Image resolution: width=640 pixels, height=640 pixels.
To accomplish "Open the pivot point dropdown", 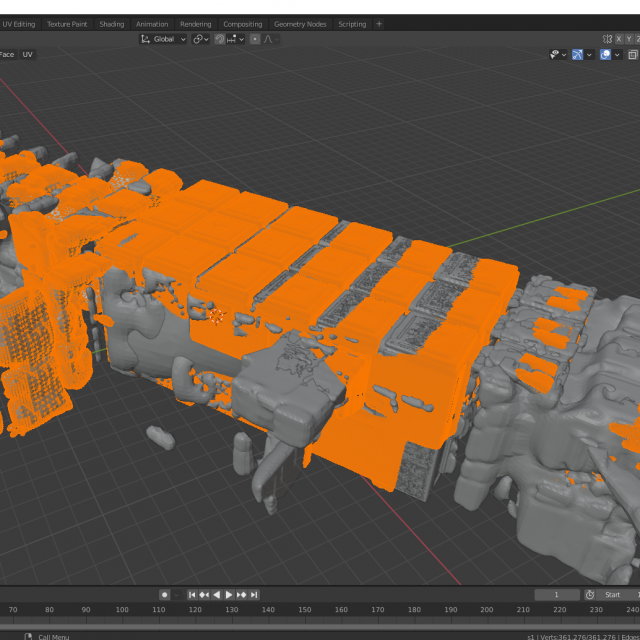I will [200, 39].
